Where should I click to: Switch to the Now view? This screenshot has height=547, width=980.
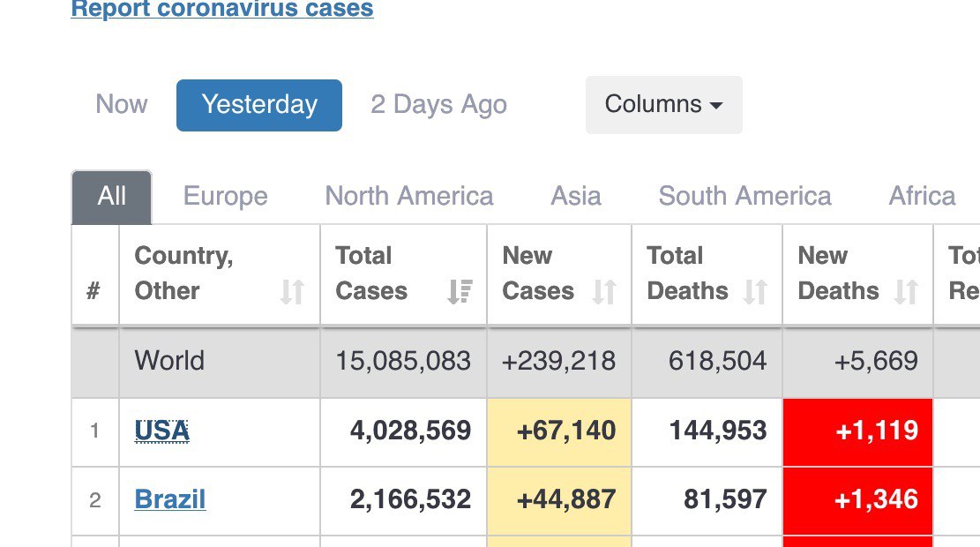point(121,104)
